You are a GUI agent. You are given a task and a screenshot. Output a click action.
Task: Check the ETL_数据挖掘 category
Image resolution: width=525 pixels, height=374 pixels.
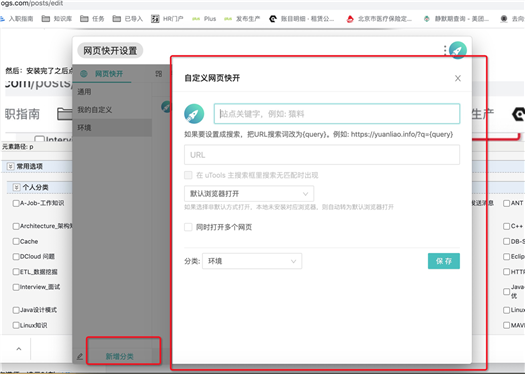[x=16, y=272]
